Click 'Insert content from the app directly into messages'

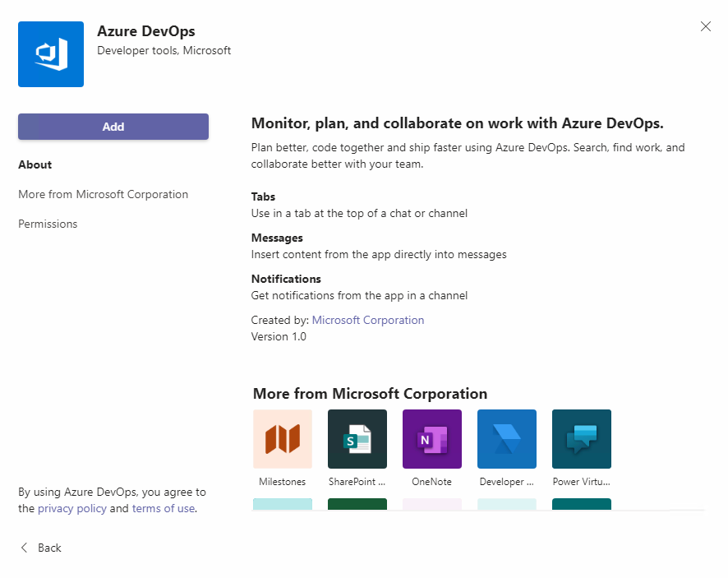tap(379, 255)
